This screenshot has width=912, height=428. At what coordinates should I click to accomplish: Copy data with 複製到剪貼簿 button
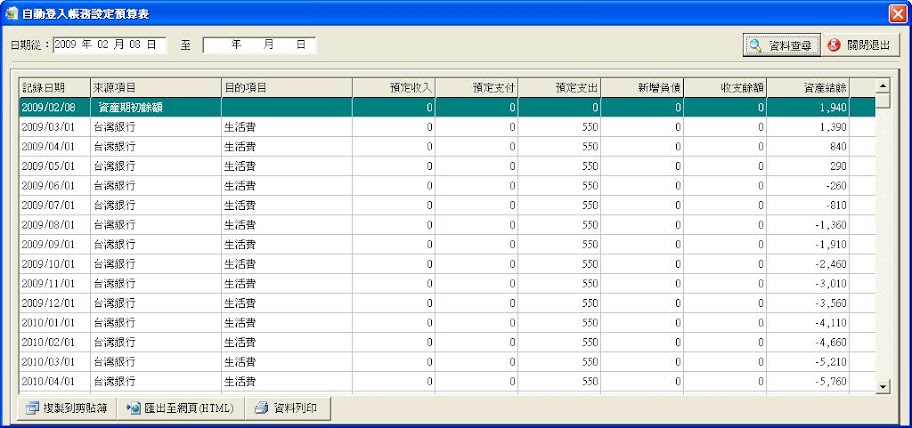tap(67, 409)
